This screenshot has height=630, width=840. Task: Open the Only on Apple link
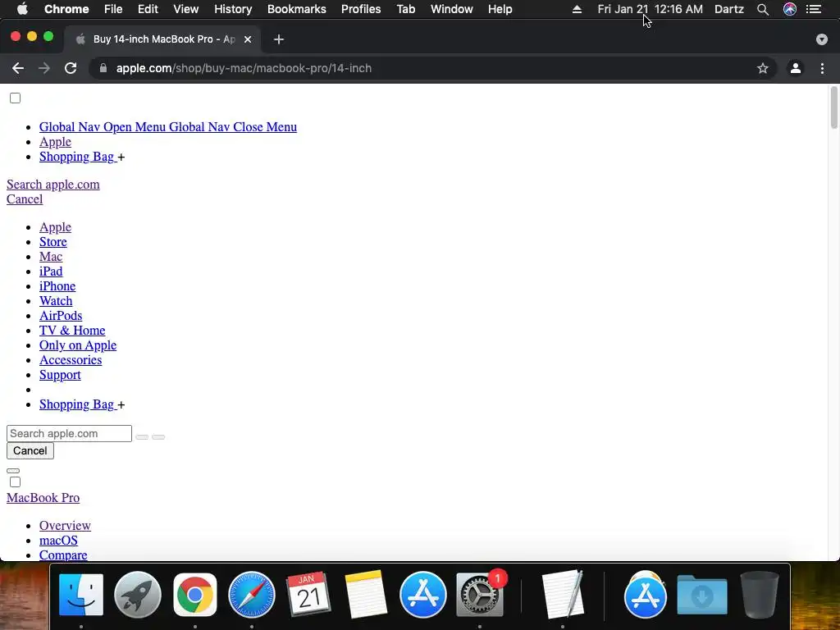[x=78, y=345]
